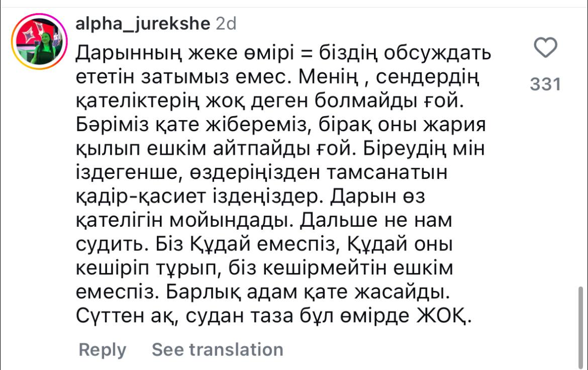Click the line starting Бәріміз қате жібереміз
This screenshot has width=588, height=370.
click(280, 125)
